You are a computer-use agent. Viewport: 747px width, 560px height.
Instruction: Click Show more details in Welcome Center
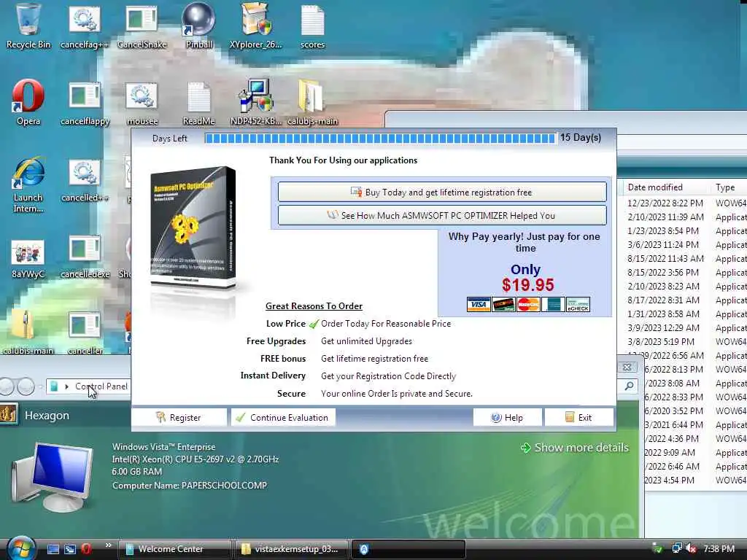click(x=575, y=448)
